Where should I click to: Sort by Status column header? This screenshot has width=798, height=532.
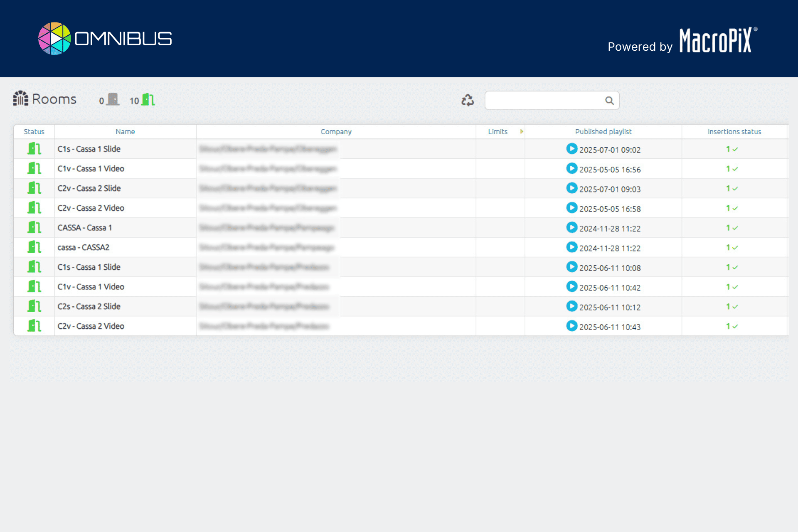pyautogui.click(x=34, y=132)
